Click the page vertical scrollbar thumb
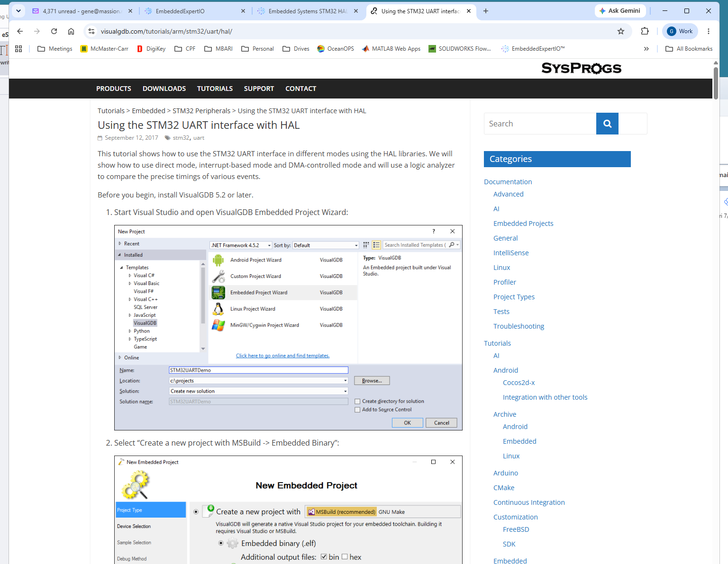 click(x=716, y=83)
